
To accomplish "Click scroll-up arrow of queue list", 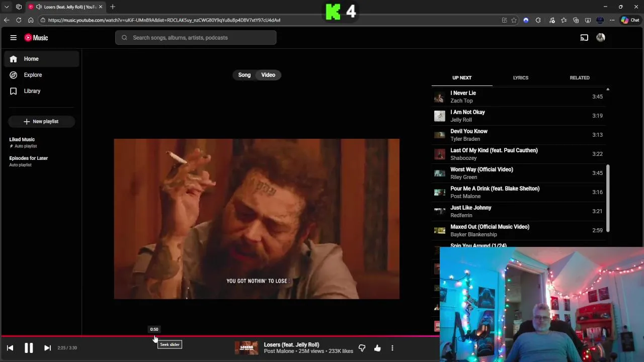I will click(x=608, y=89).
